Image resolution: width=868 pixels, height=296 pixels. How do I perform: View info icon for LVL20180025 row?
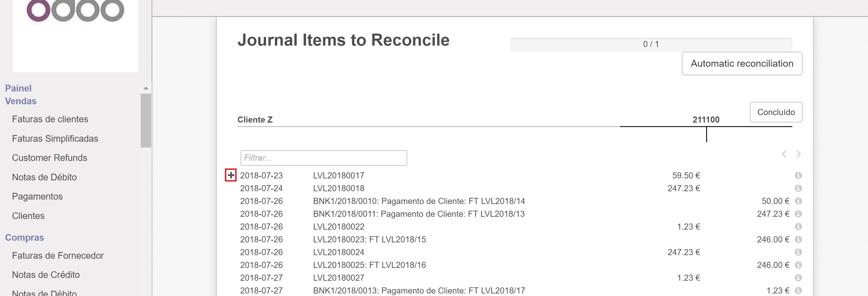point(798,265)
